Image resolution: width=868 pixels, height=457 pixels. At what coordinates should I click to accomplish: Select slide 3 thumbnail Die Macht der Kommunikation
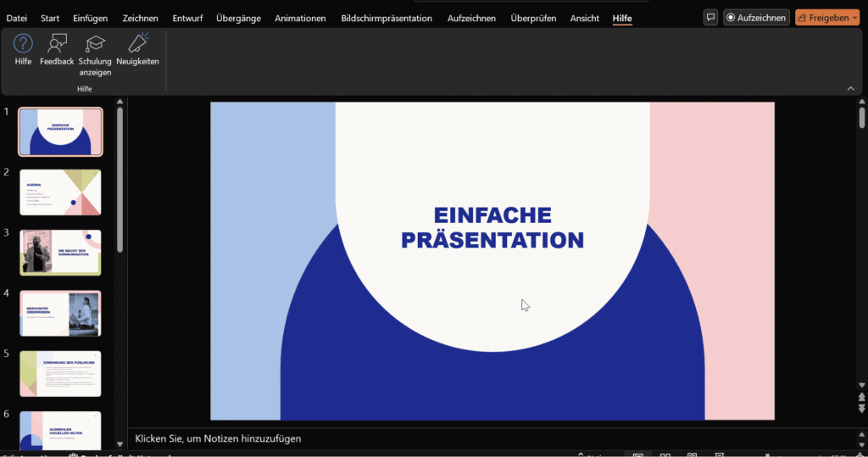[x=60, y=253]
